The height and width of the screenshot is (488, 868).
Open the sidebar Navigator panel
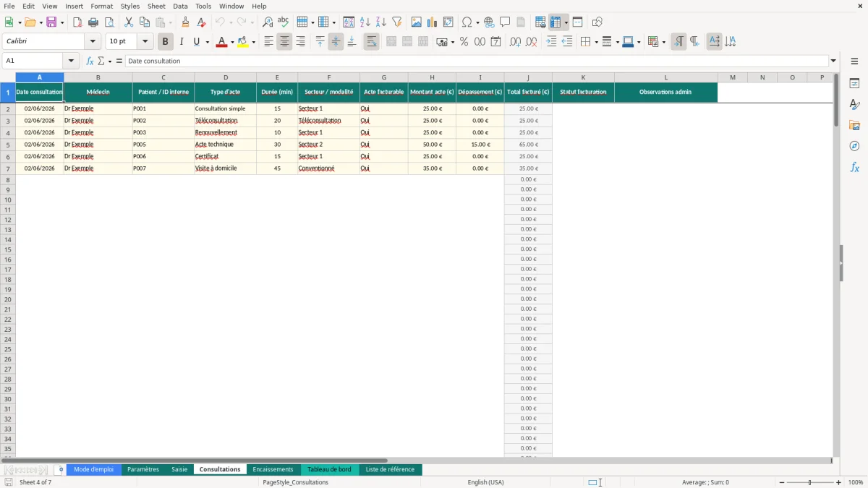[854, 146]
